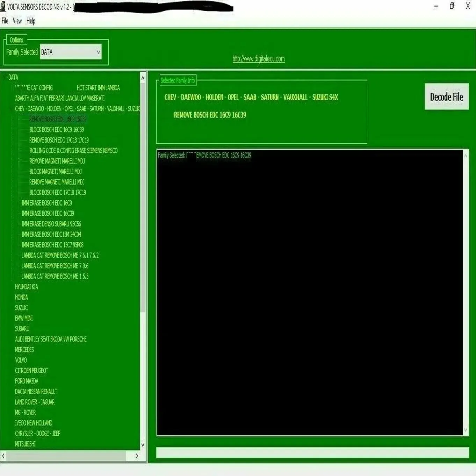Click the progress bar below the console
Screen dimensions: 476x476
click(312, 452)
